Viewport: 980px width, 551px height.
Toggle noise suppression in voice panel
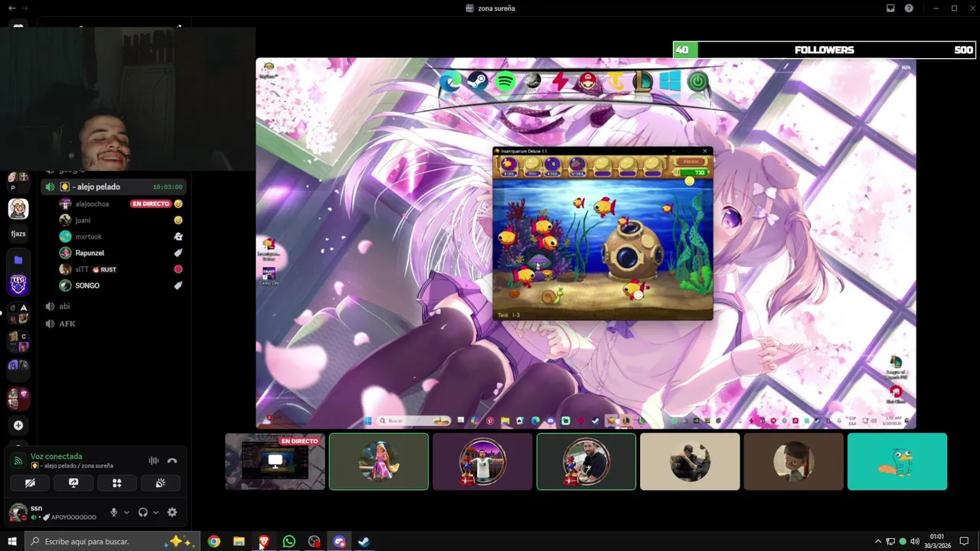coord(153,461)
